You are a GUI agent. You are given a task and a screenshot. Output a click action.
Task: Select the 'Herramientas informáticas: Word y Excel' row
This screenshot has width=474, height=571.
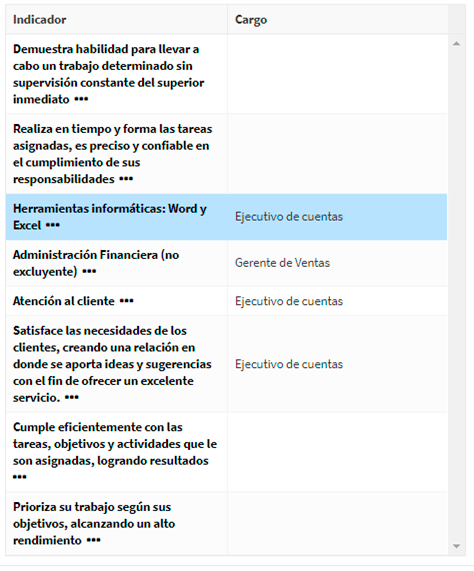coord(226,217)
